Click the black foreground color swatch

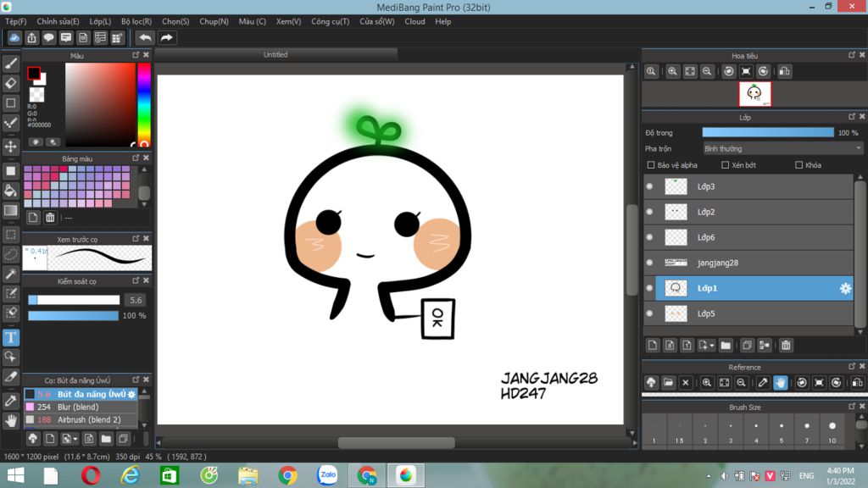34,73
